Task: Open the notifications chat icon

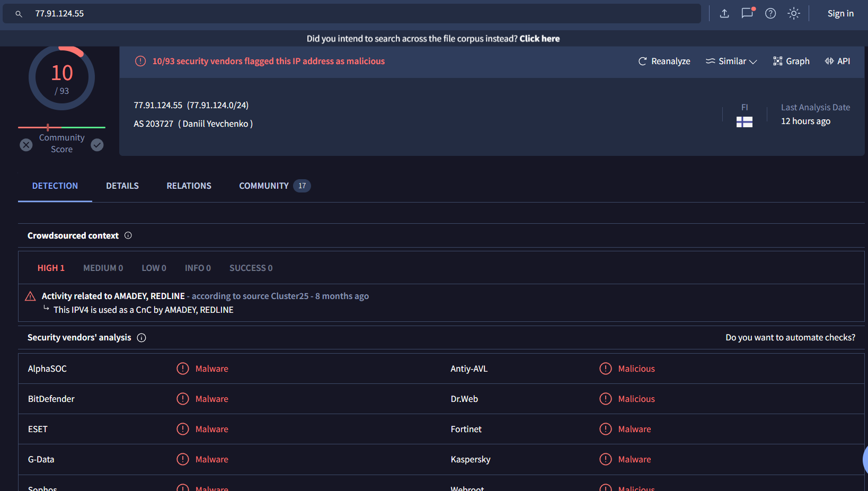Action: coord(747,13)
